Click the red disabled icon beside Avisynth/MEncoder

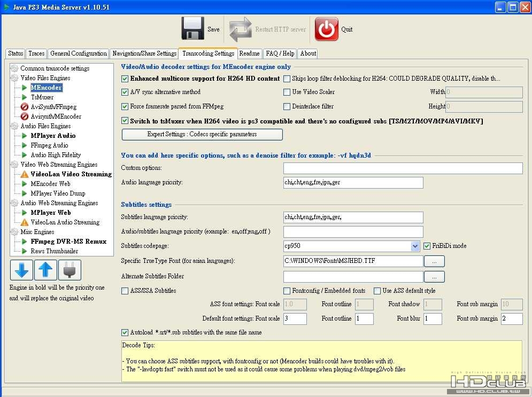point(25,116)
